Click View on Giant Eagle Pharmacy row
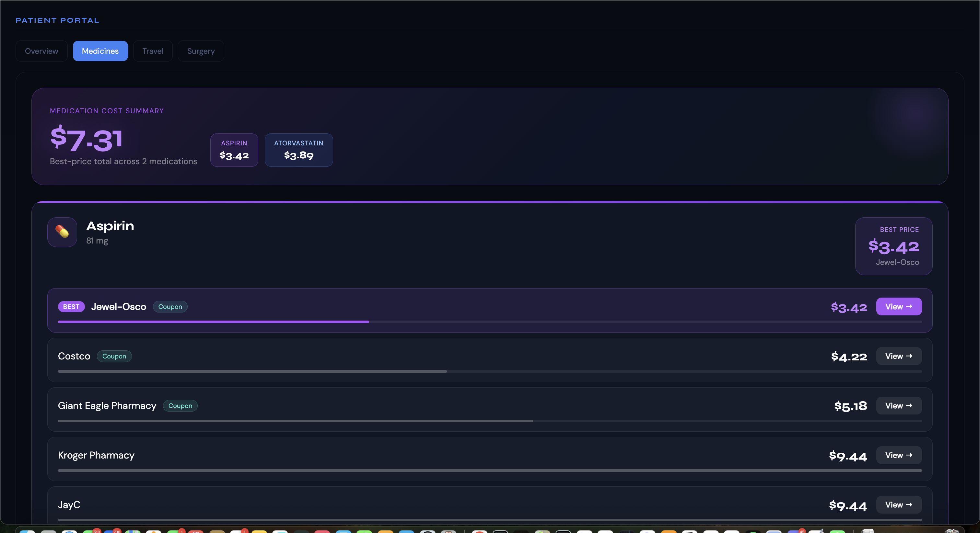The height and width of the screenshot is (533, 980). coord(898,405)
